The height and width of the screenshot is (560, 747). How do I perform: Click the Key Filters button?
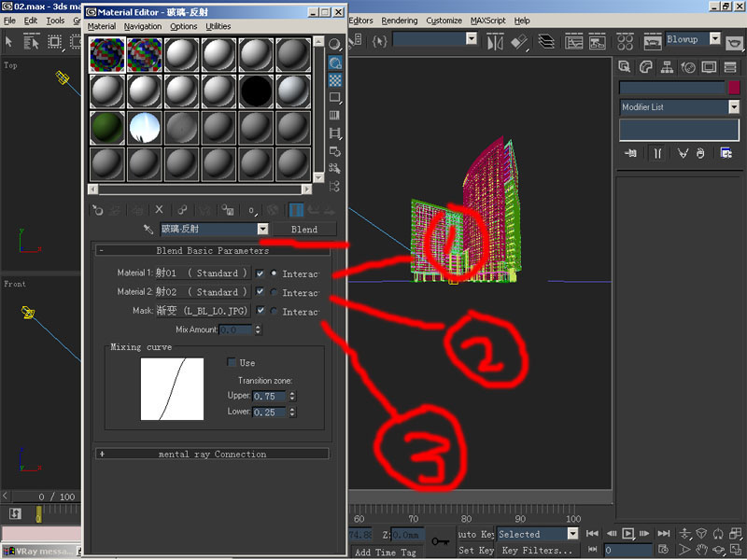pyautogui.click(x=538, y=550)
